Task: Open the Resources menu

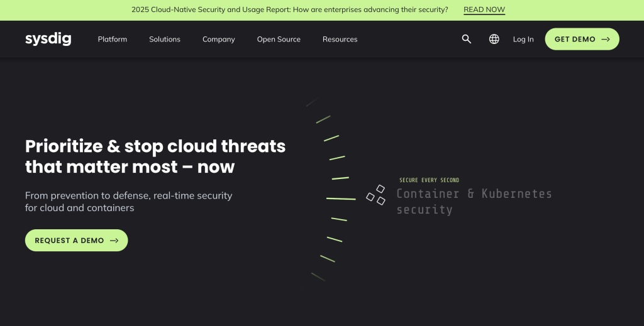Action: tap(340, 40)
